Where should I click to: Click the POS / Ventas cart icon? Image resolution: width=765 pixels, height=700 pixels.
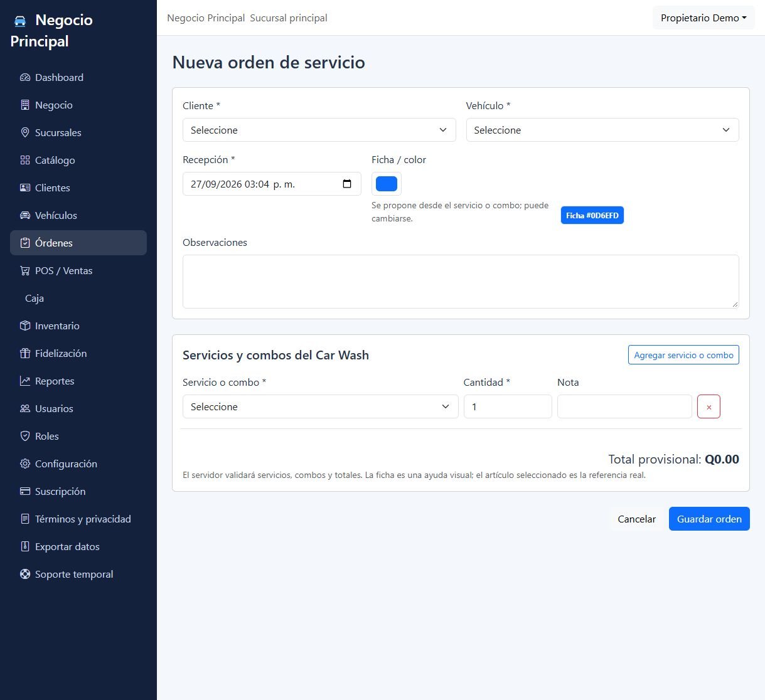click(25, 271)
